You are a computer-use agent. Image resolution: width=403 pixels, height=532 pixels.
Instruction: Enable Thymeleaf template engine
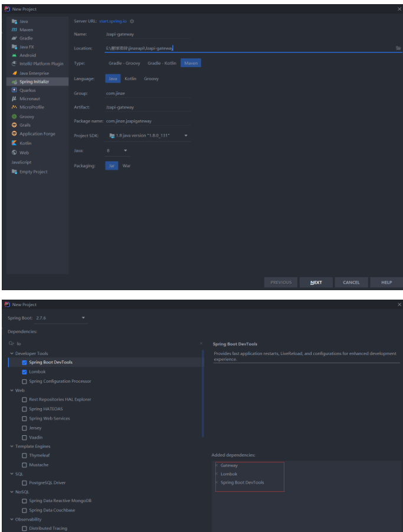tap(24, 456)
